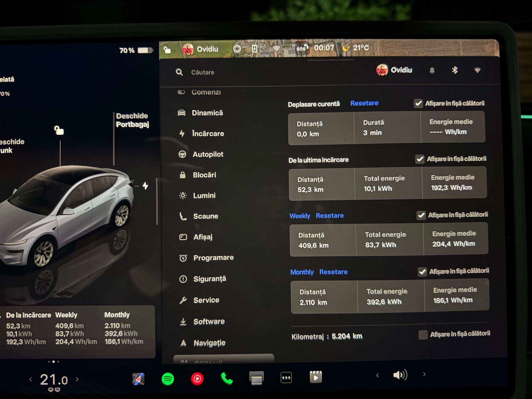The width and height of the screenshot is (532, 399).
Task: Open the green Phone app icon
Action: 227,378
